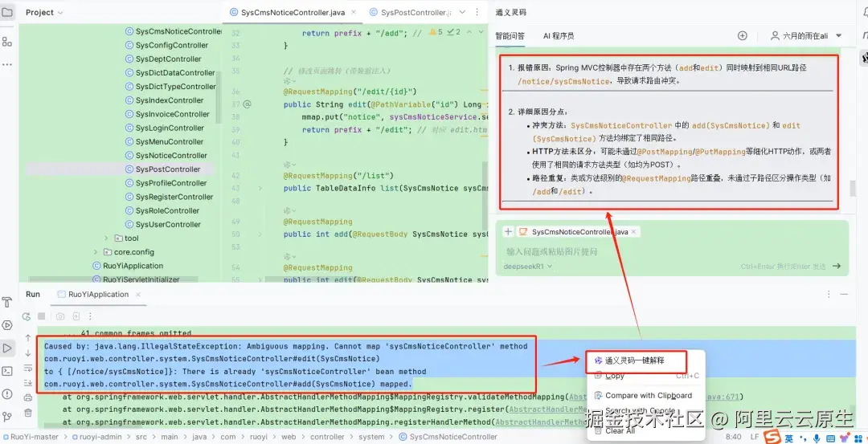Screen dimensions: 868x444
Task: Open the Problems tool window icon
Action: (7, 393)
